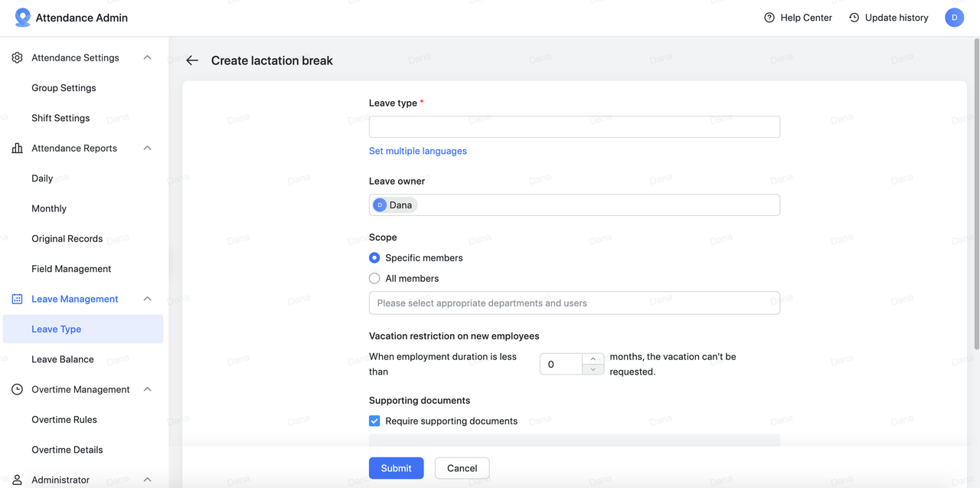Click the Overtime Management clock icon
980x488 pixels.
click(x=17, y=390)
